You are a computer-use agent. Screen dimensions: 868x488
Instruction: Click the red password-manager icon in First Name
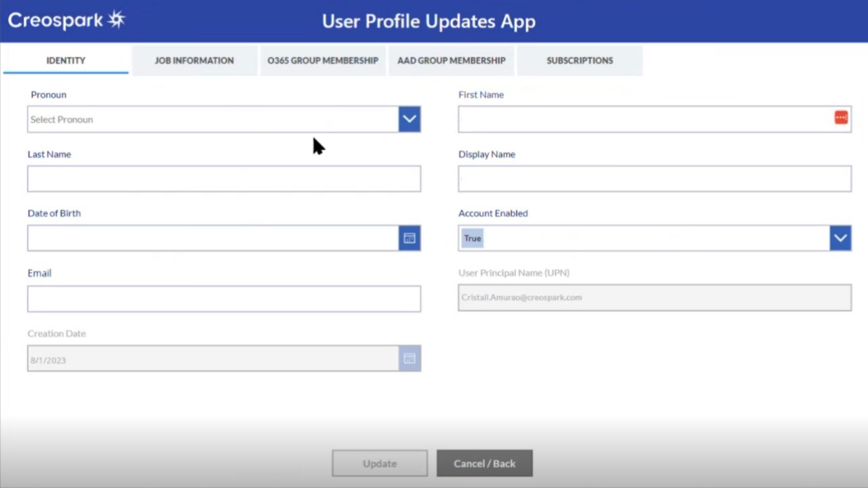click(x=841, y=118)
